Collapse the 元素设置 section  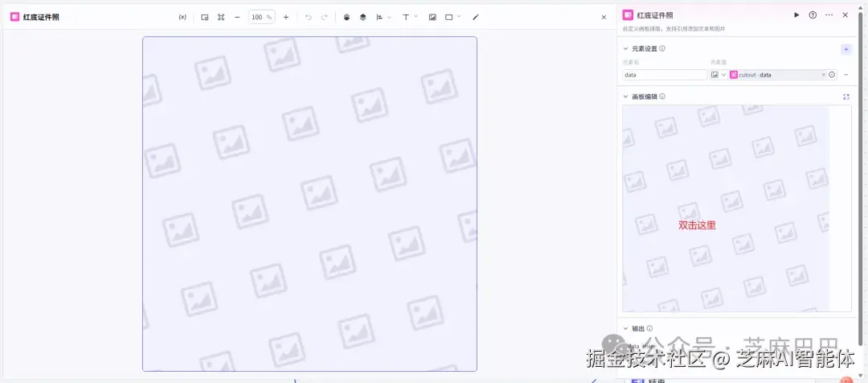coord(626,49)
